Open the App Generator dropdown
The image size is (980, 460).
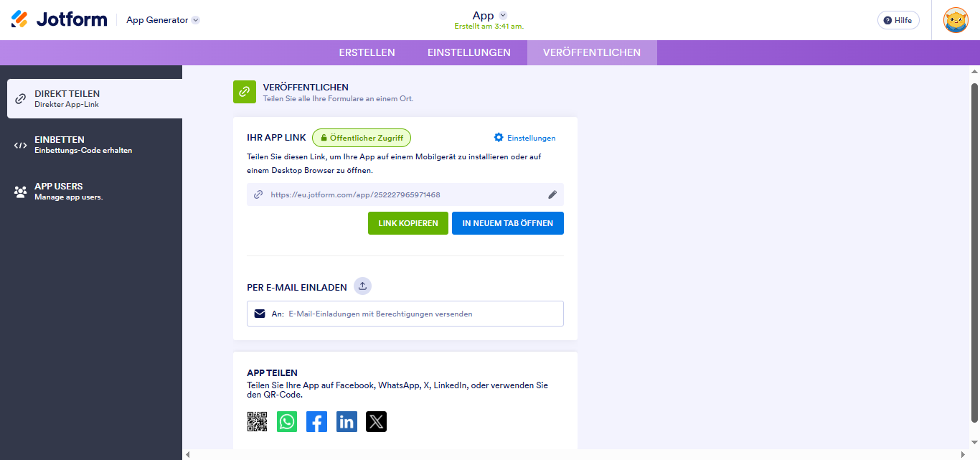[163, 20]
